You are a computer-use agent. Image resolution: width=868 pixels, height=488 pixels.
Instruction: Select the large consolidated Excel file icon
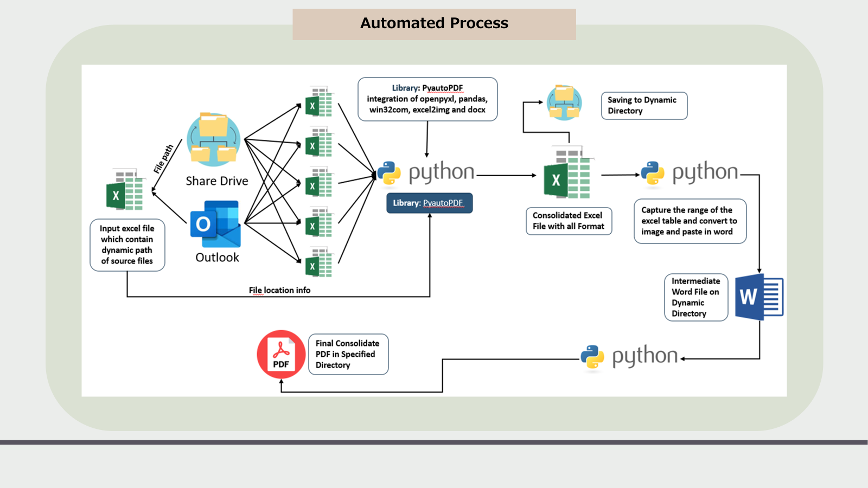567,174
